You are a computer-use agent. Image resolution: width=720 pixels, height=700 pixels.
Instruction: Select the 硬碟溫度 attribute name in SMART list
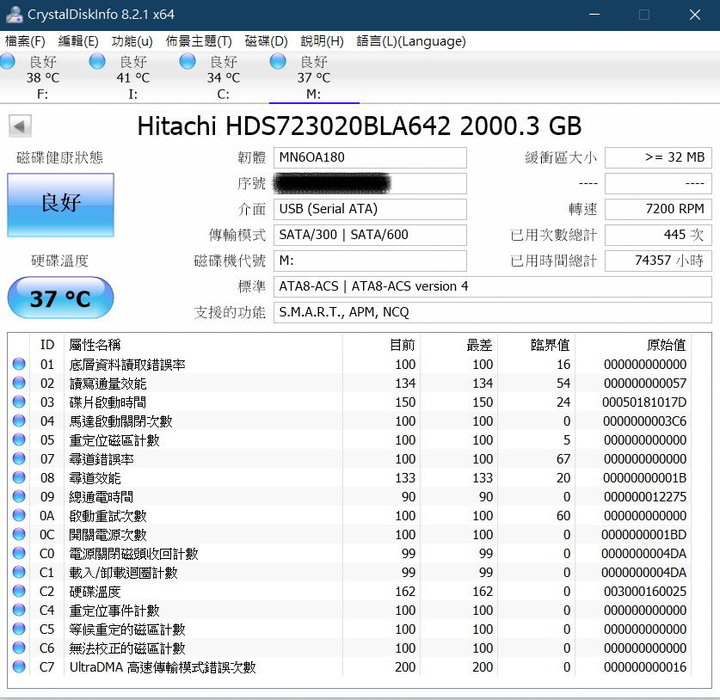(95, 592)
